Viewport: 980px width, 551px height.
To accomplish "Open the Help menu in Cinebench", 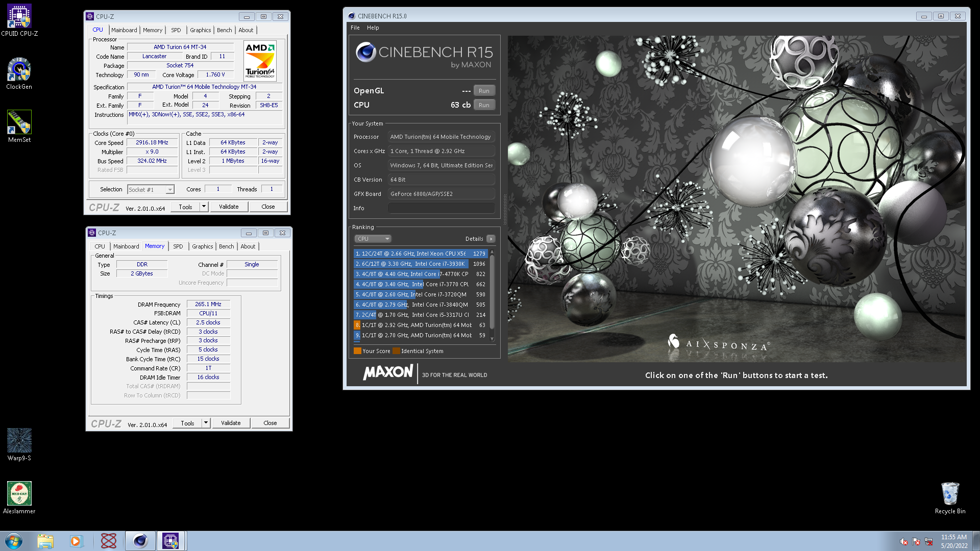I will click(x=373, y=28).
